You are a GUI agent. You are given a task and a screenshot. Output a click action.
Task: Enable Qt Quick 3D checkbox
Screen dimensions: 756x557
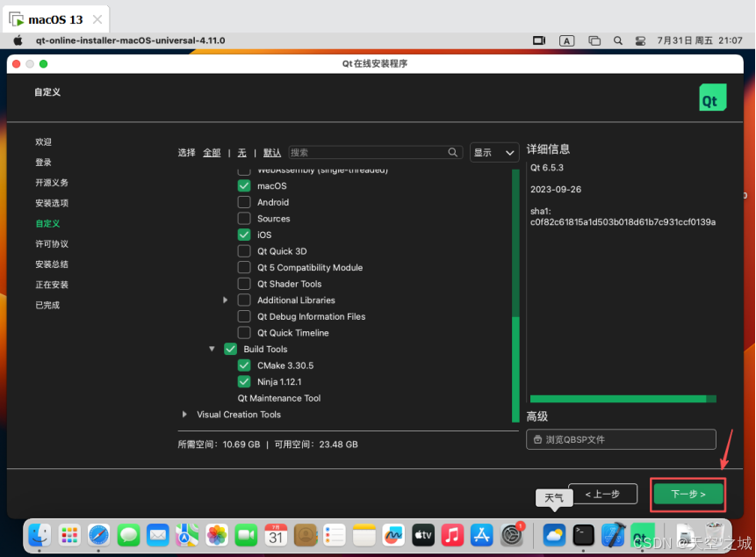pyautogui.click(x=244, y=251)
